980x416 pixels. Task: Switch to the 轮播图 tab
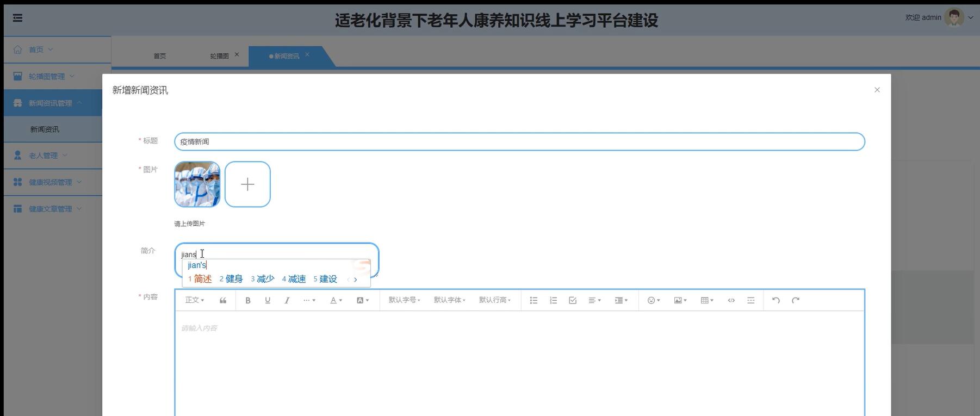[x=219, y=56]
